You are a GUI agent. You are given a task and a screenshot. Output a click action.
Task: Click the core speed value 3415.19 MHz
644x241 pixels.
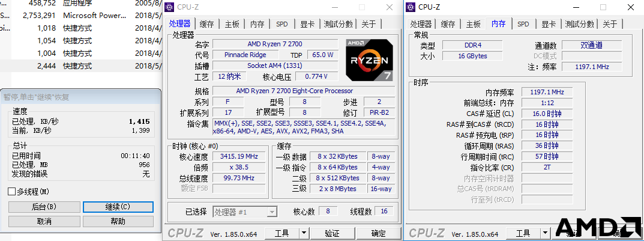coord(239,156)
